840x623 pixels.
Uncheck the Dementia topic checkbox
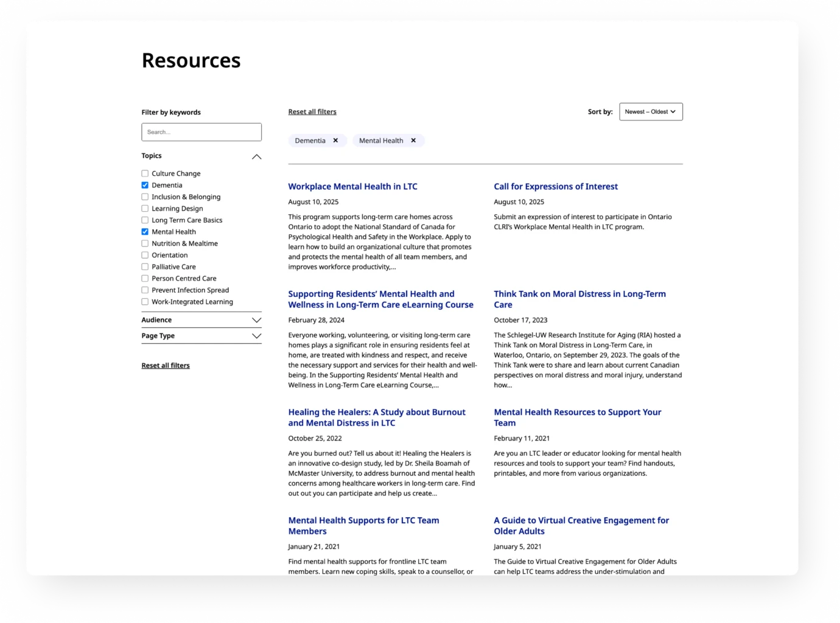[145, 186]
